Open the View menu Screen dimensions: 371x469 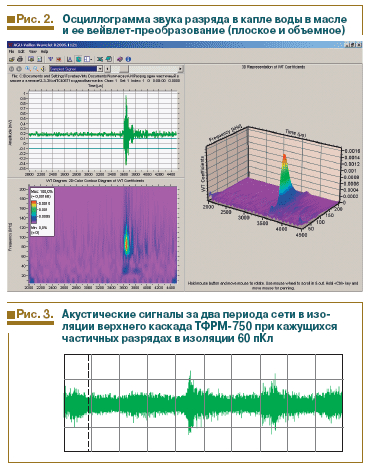(x=33, y=52)
